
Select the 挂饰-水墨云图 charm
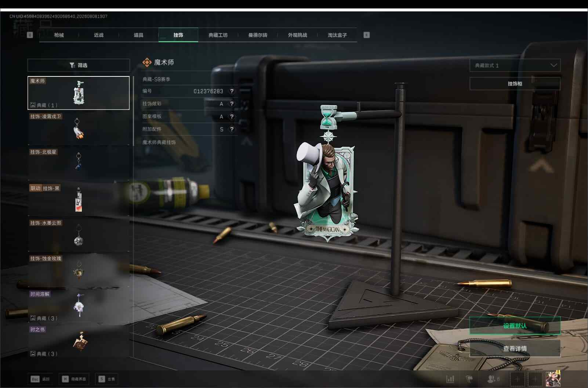tap(79, 235)
